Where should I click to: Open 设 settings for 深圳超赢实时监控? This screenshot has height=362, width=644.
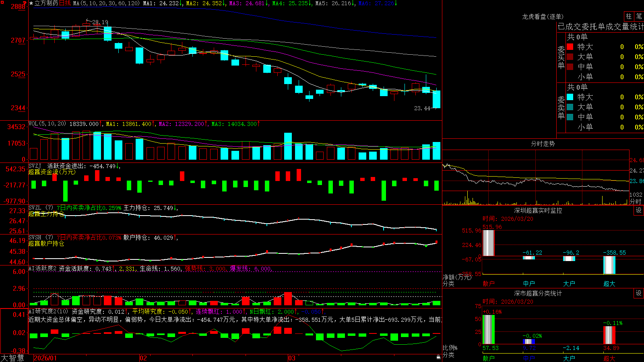(639, 210)
